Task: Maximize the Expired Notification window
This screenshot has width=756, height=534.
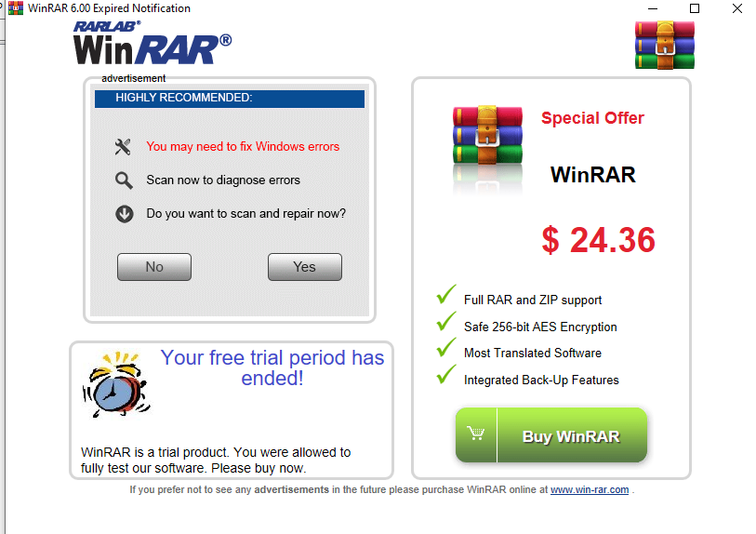Action: (695, 8)
